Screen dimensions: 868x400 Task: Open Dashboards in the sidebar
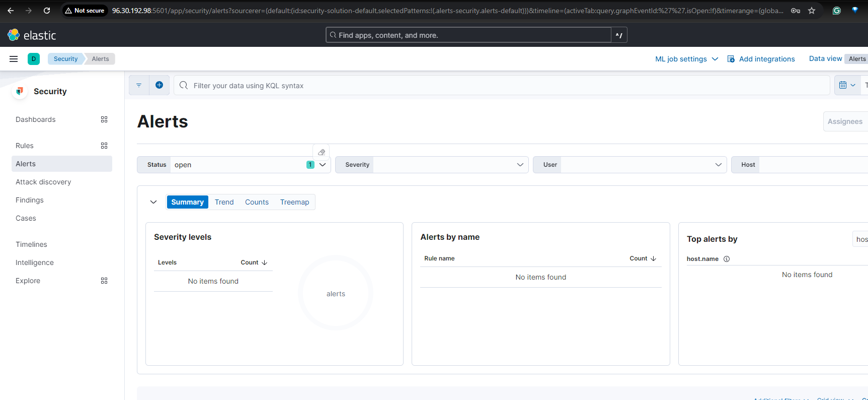pos(36,119)
